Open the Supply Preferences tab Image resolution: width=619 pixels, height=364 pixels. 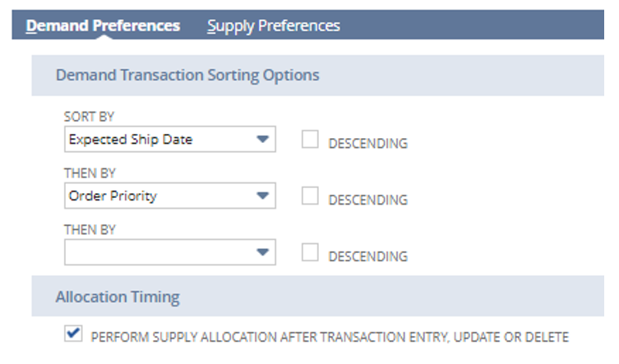pos(273,25)
